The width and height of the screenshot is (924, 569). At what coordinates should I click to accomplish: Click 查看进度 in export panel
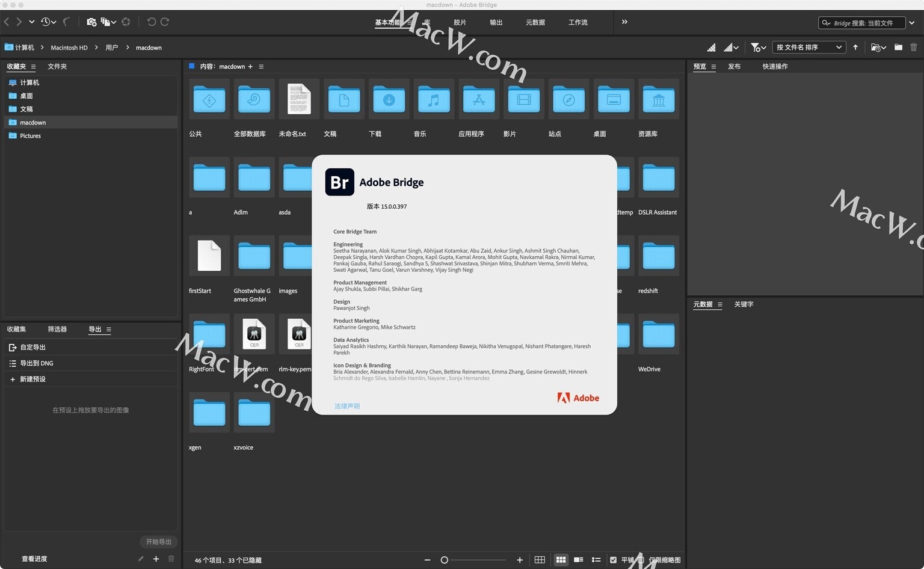pos(34,559)
